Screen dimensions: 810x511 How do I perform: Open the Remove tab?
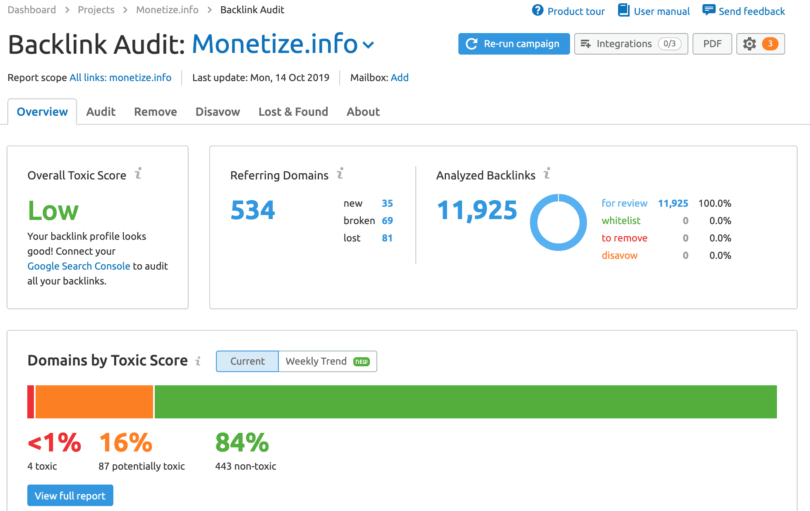pyautogui.click(x=155, y=112)
